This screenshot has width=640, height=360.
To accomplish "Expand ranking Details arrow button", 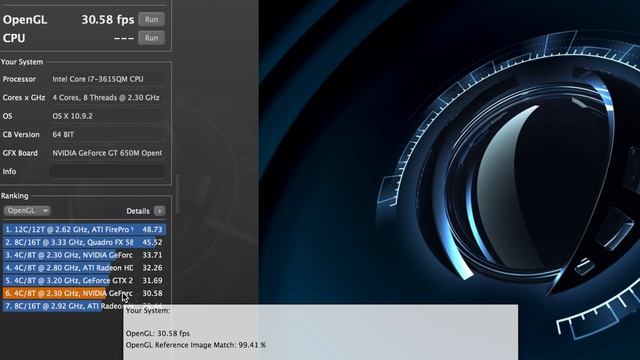I will pyautogui.click(x=160, y=211).
